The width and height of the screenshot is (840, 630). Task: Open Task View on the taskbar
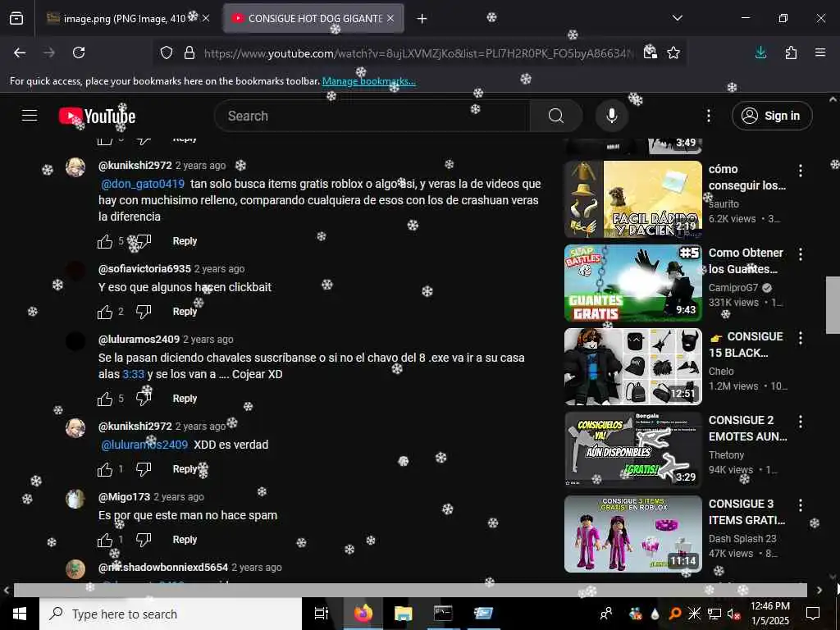tap(322, 614)
